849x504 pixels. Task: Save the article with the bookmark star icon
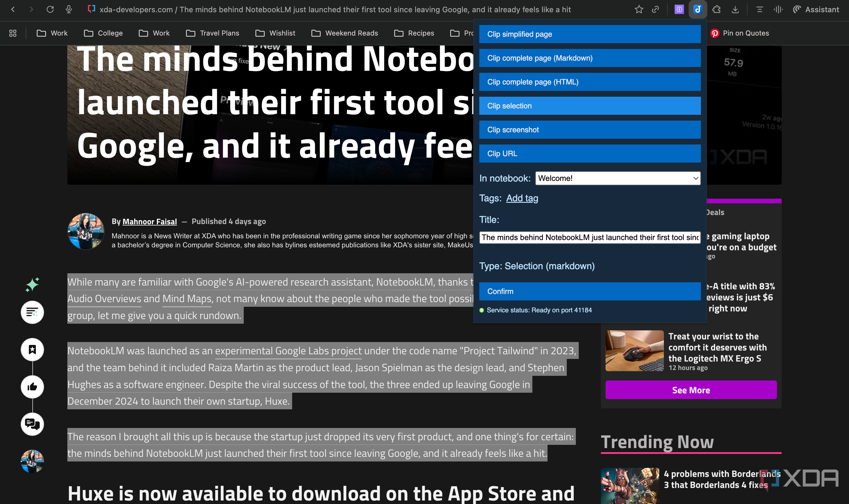[32, 350]
